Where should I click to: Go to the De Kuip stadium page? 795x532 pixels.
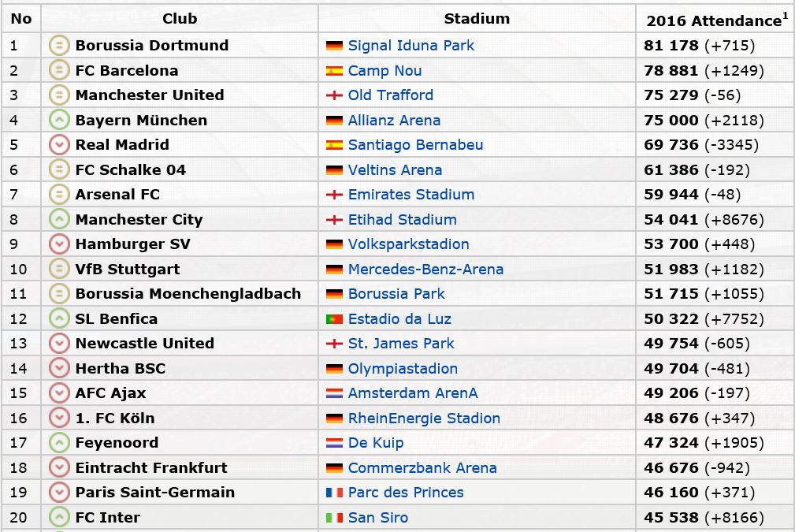[375, 443]
